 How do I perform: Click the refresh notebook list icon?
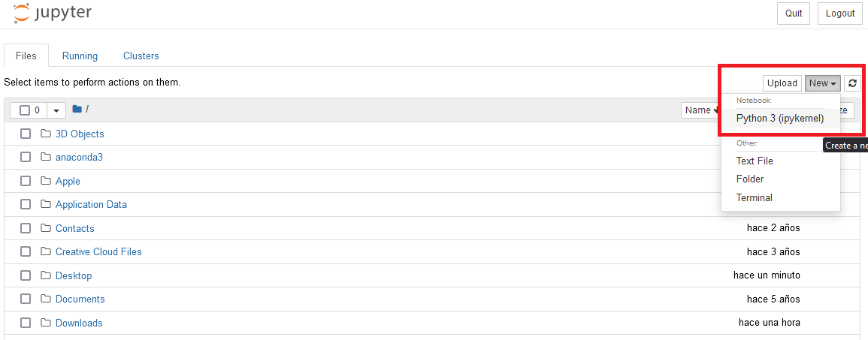(852, 83)
